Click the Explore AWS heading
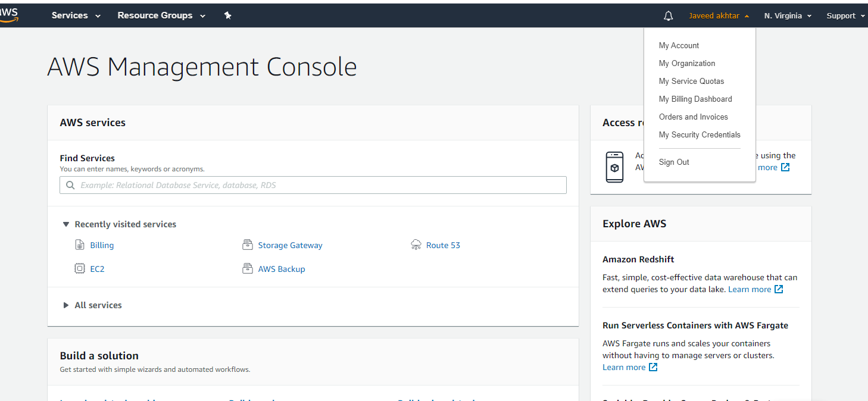The image size is (868, 401). pyautogui.click(x=634, y=224)
